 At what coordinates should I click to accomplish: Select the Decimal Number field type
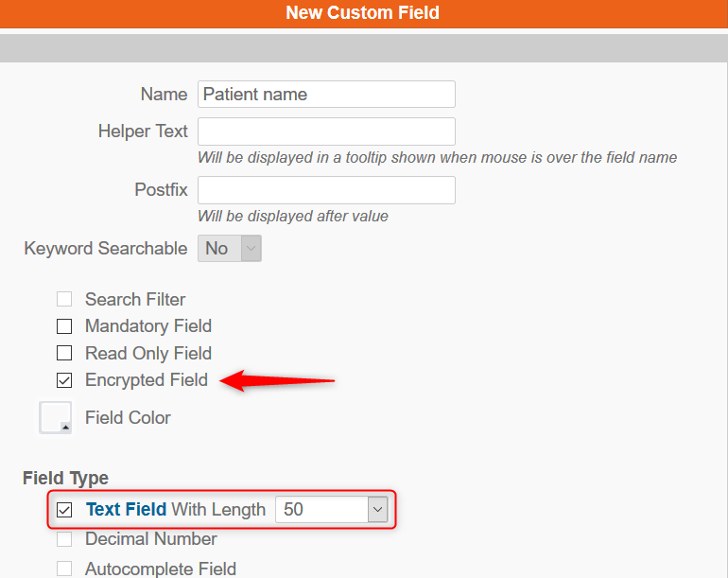point(64,539)
